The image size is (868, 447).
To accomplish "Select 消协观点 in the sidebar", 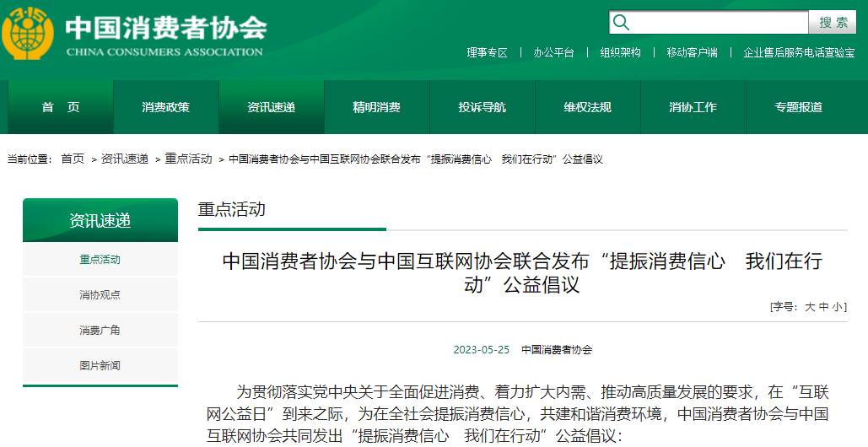I will point(100,295).
